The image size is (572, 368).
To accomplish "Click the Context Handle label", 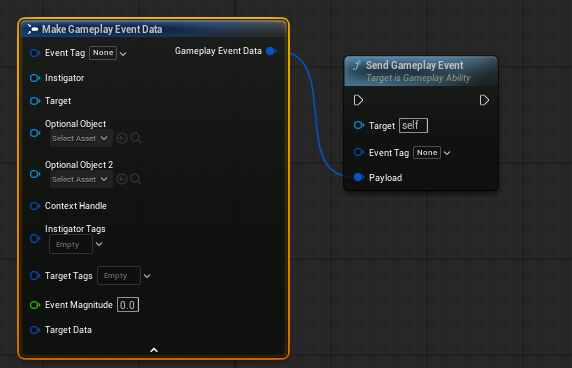I will [76, 206].
